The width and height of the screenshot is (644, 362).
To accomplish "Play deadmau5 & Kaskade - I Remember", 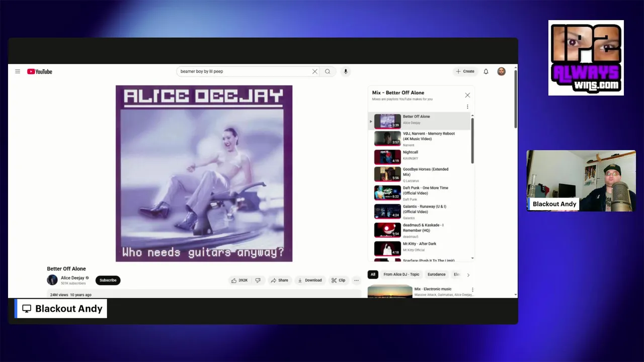I will pos(420,230).
